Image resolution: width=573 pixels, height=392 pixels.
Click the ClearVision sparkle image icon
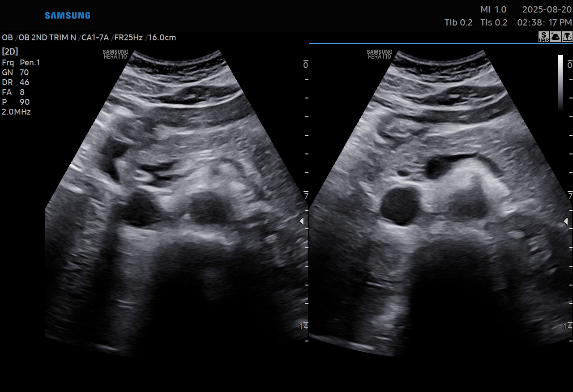point(555,37)
